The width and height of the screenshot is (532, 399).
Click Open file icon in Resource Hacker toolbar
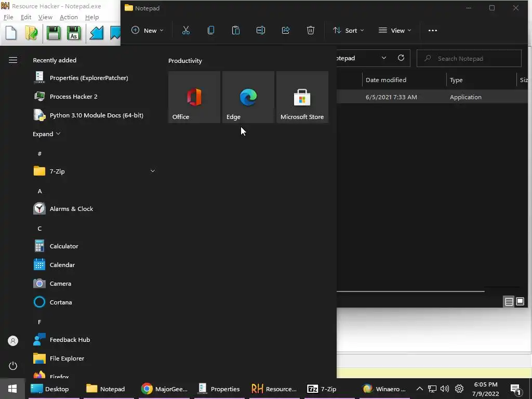tap(32, 33)
